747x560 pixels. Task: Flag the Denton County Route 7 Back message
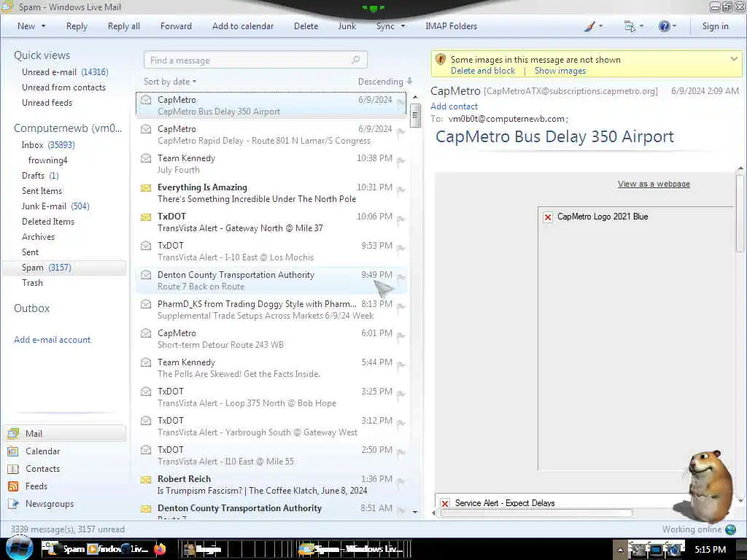[400, 278]
